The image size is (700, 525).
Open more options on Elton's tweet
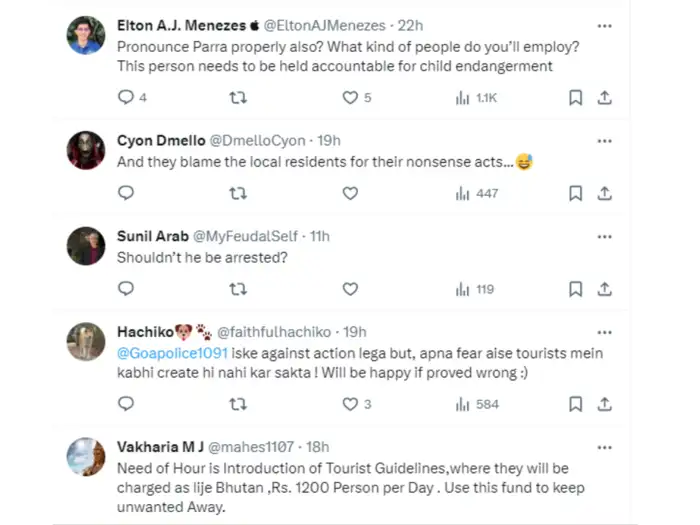pyautogui.click(x=604, y=26)
